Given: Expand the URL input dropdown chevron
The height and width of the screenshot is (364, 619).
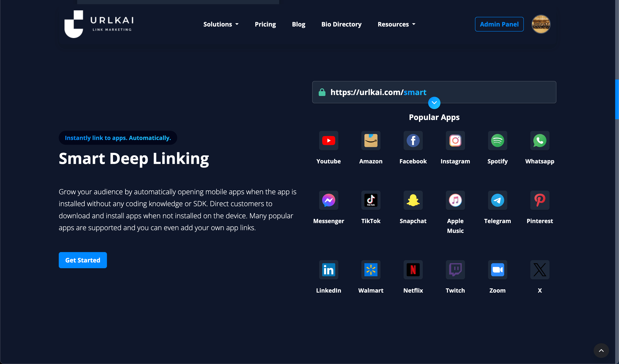Looking at the screenshot, I should click(x=434, y=103).
